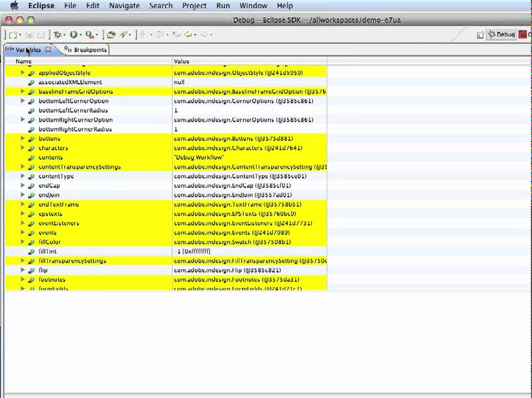The width and height of the screenshot is (532, 398).
Task: Expand the footnotes variable
Action: pos(22,279)
